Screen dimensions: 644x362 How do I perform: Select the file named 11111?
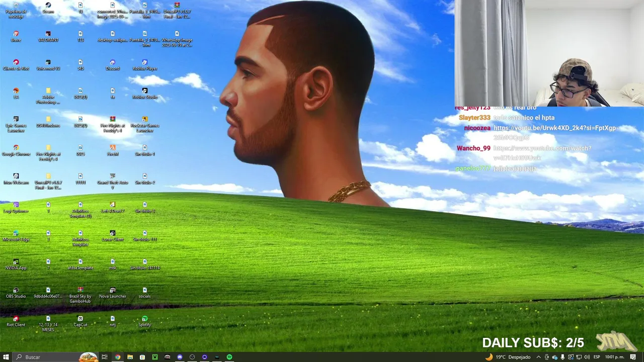pos(80,179)
